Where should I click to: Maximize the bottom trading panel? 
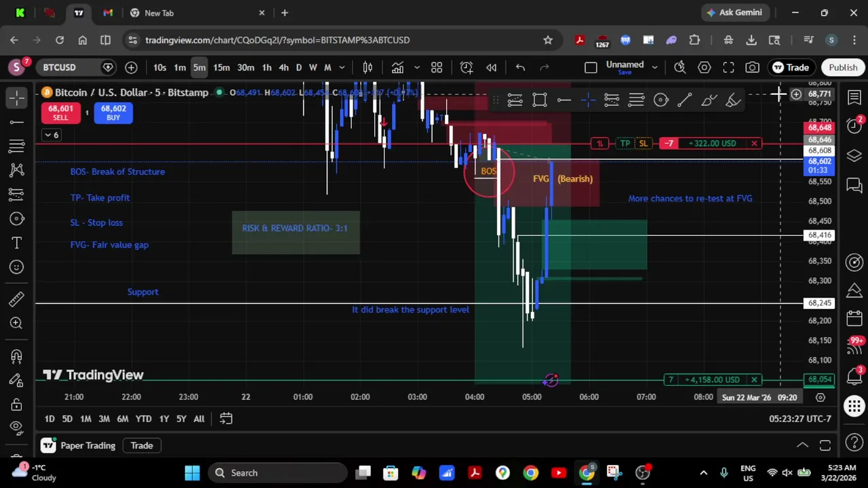click(x=825, y=445)
